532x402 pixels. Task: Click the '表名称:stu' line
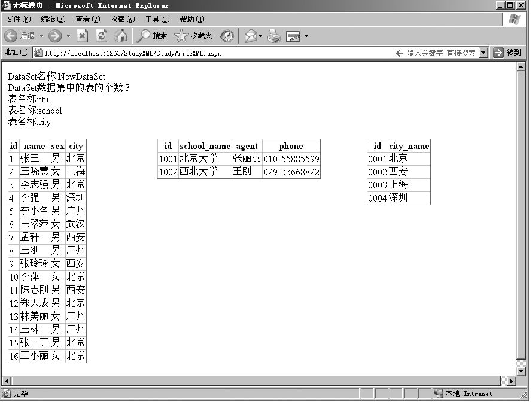pyautogui.click(x=28, y=99)
